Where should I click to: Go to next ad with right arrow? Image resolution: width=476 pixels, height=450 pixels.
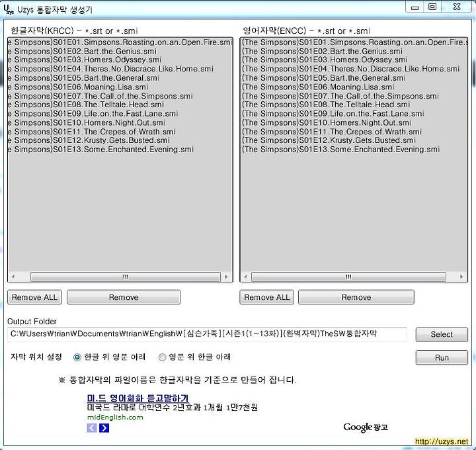point(104,427)
